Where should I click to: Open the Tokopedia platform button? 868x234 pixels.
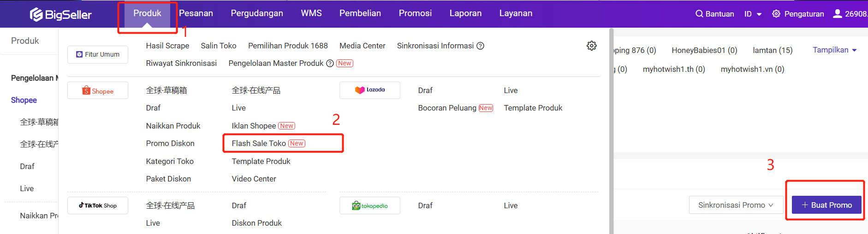click(370, 205)
